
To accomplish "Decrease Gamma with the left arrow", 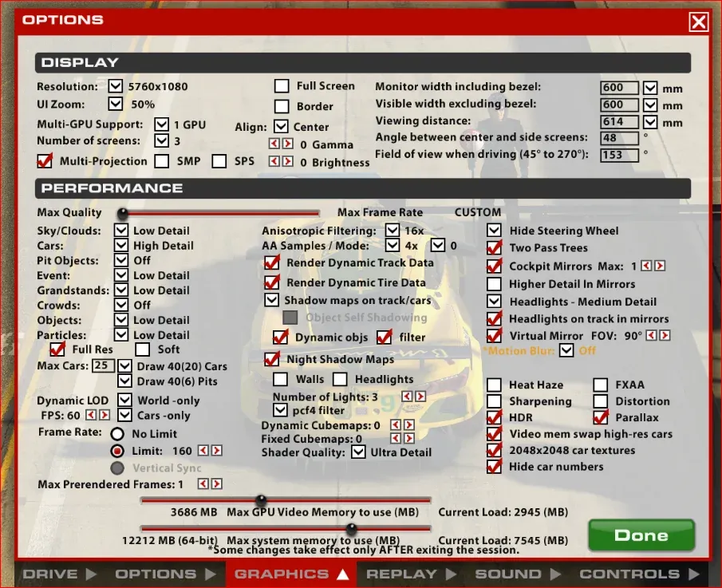I will point(274,144).
